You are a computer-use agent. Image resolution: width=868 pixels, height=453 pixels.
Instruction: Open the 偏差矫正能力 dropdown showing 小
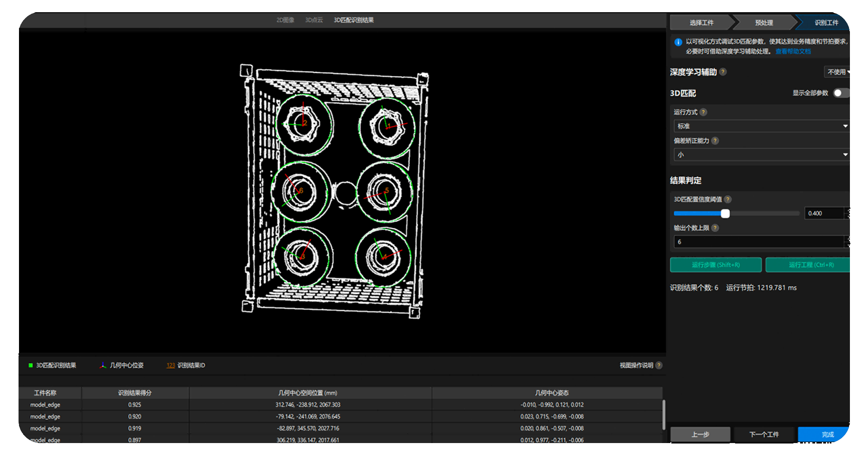pyautogui.click(x=762, y=155)
